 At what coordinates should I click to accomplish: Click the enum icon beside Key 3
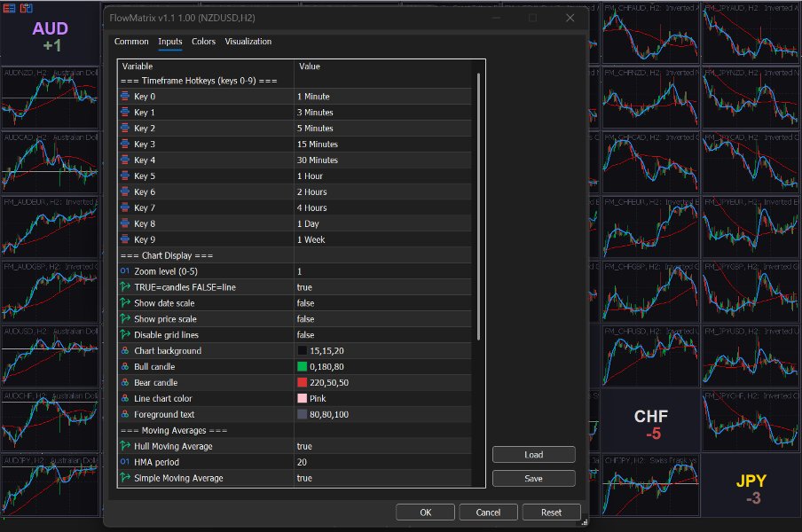[x=125, y=144]
